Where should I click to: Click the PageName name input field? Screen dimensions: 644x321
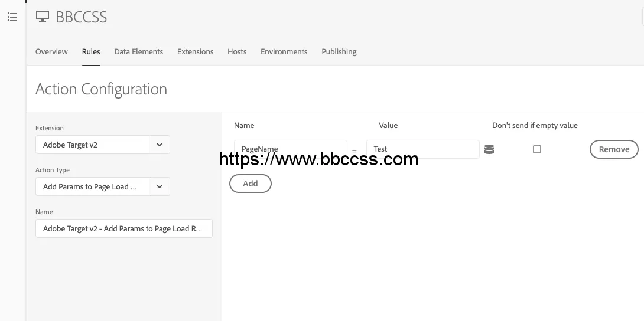click(x=290, y=149)
